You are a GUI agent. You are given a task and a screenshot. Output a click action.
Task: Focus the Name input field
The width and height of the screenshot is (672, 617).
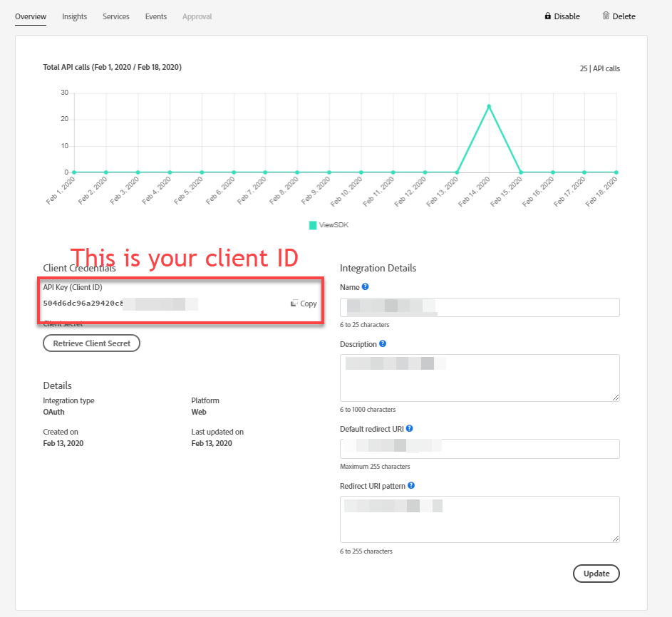480,307
